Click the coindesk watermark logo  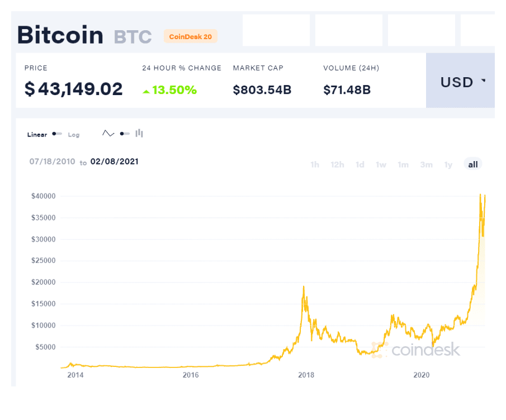click(x=417, y=350)
